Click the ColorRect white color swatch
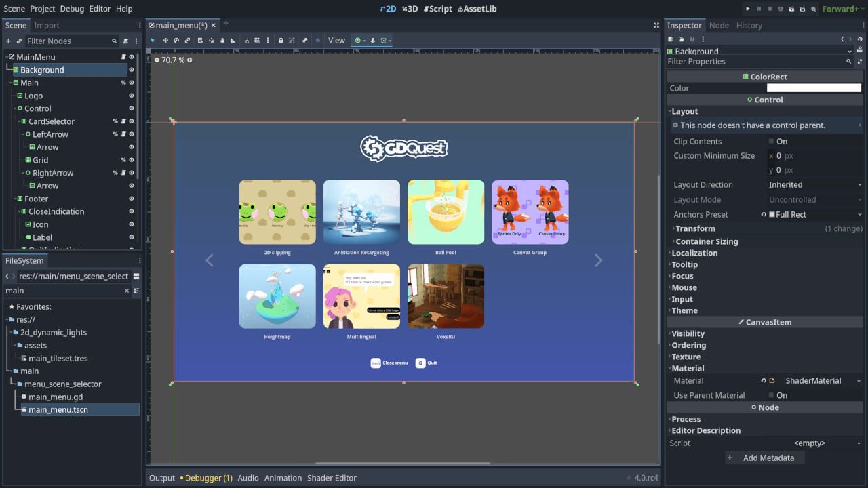Viewport: 868px width, 488px height. (x=814, y=87)
